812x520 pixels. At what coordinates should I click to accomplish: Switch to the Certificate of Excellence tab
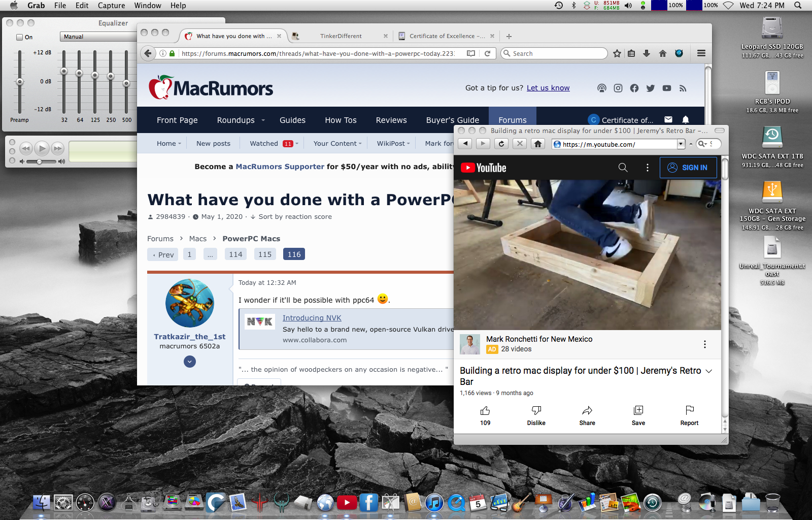point(447,36)
